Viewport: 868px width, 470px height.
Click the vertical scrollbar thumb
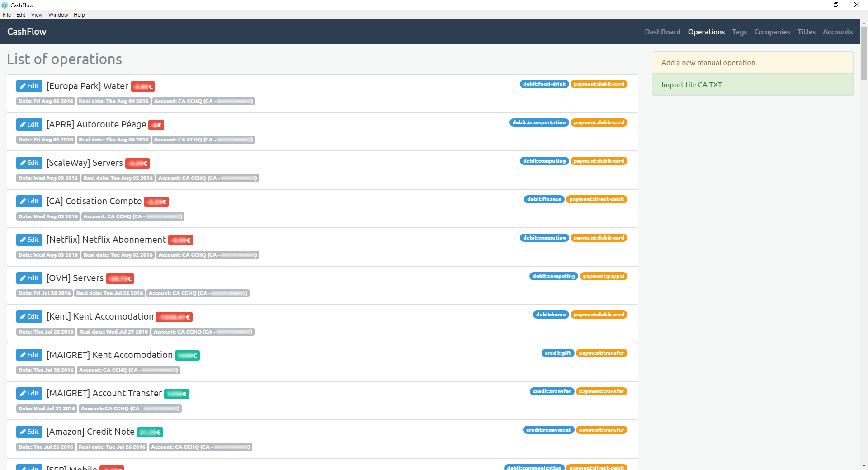tap(864, 53)
